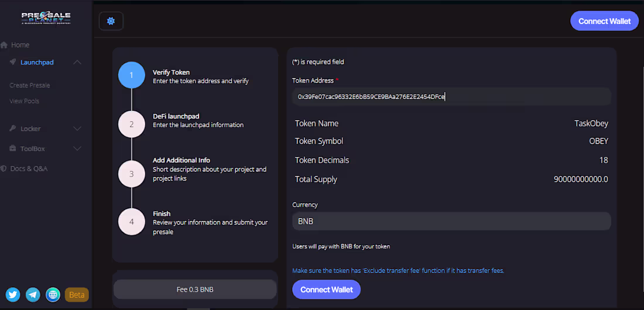Click the settings gear icon
644x310 pixels.
pyautogui.click(x=111, y=21)
